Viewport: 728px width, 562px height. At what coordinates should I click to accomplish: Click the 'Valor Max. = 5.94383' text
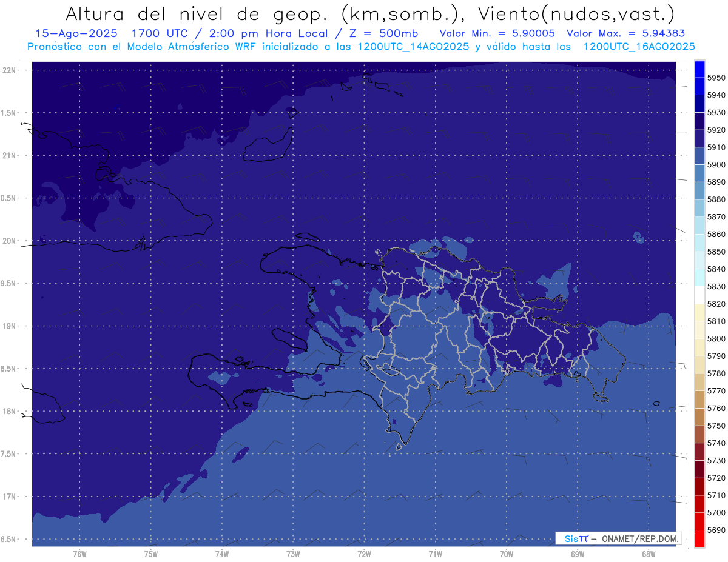[x=625, y=33]
